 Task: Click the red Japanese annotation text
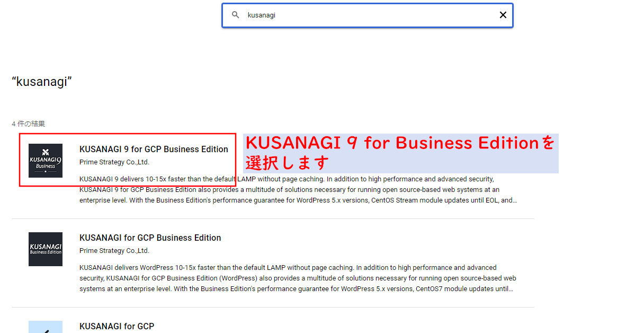[x=400, y=153]
